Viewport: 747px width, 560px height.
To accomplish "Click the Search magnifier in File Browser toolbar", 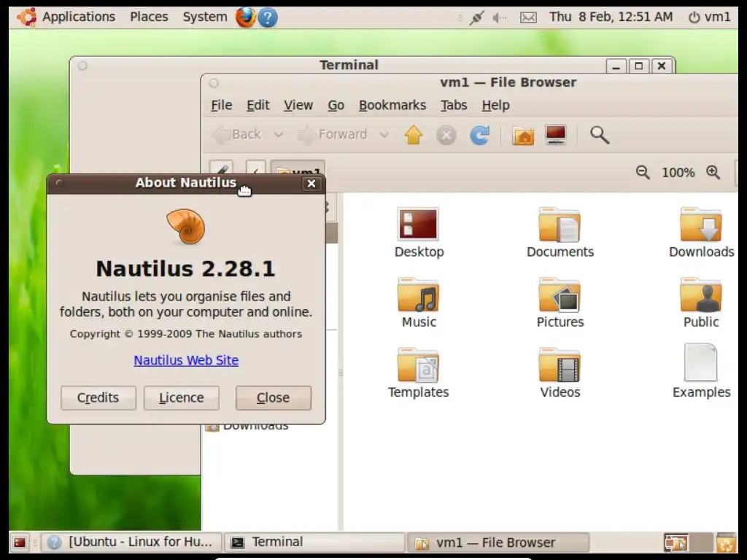I will pyautogui.click(x=600, y=135).
